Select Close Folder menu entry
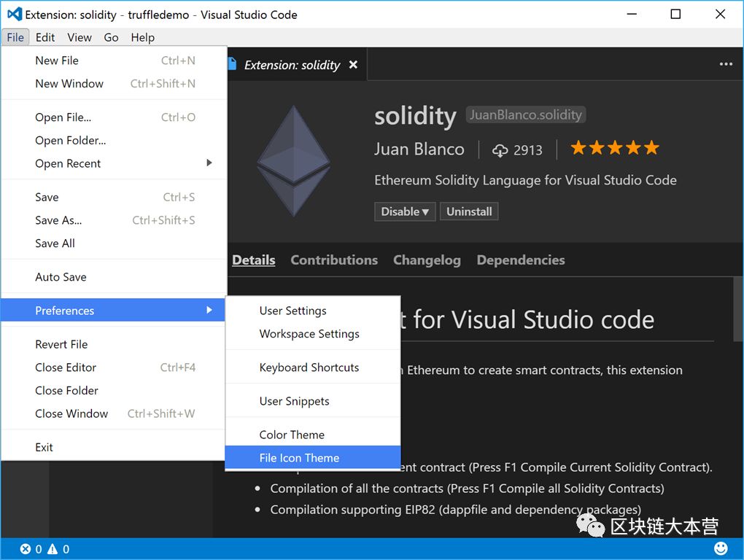The width and height of the screenshot is (744, 560). coord(114,390)
